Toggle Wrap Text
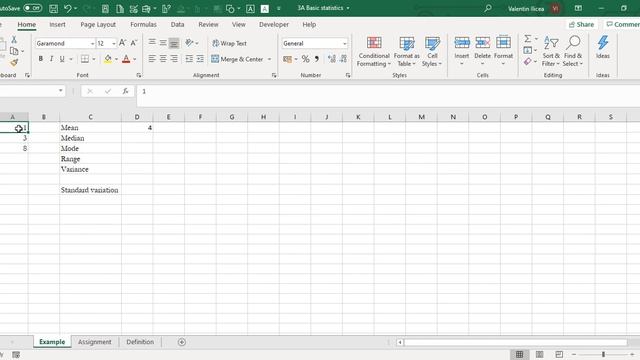The width and height of the screenshot is (640, 360). pos(229,43)
